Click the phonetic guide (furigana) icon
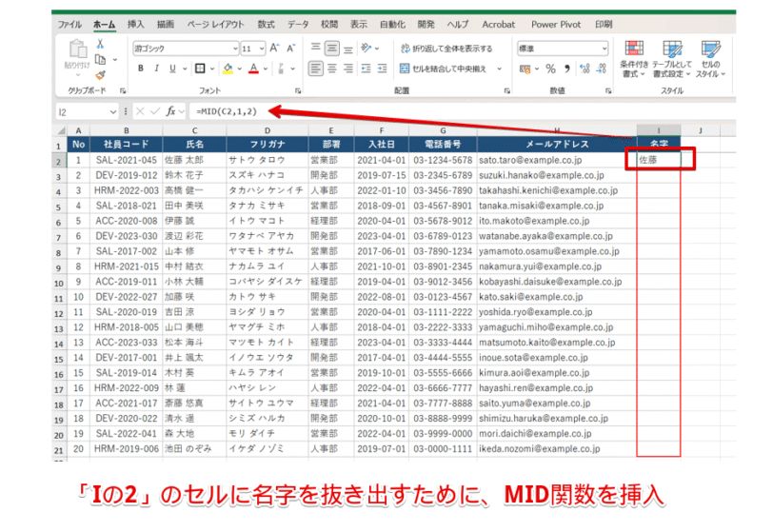The image size is (773, 532). click(x=281, y=69)
